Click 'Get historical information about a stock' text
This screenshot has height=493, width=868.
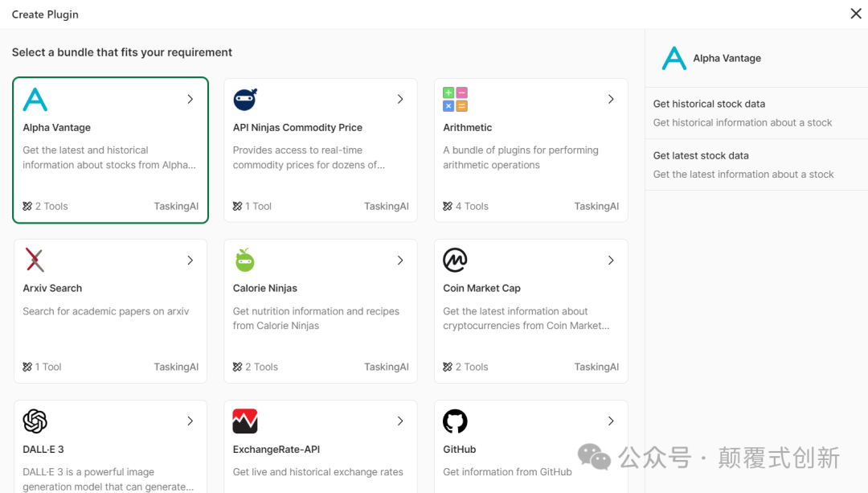(743, 122)
